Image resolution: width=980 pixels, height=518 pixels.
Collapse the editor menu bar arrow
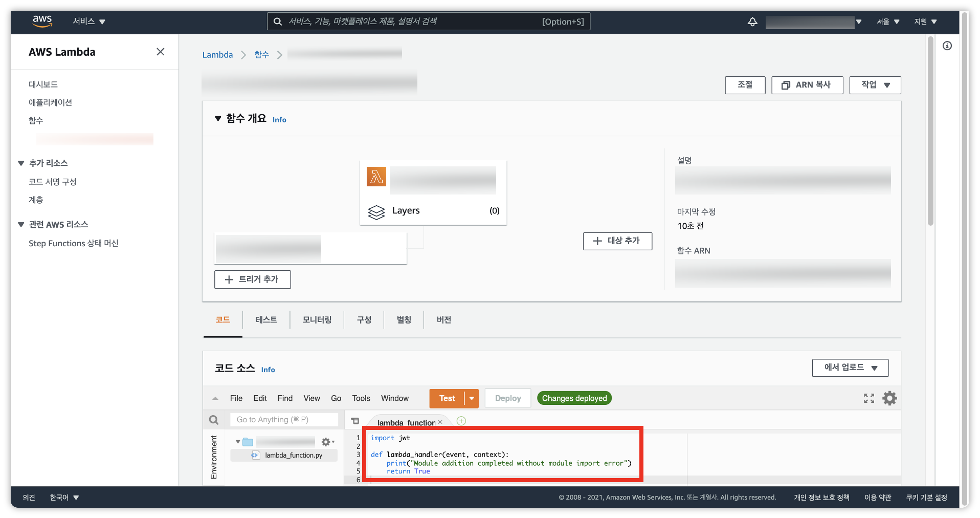(215, 398)
